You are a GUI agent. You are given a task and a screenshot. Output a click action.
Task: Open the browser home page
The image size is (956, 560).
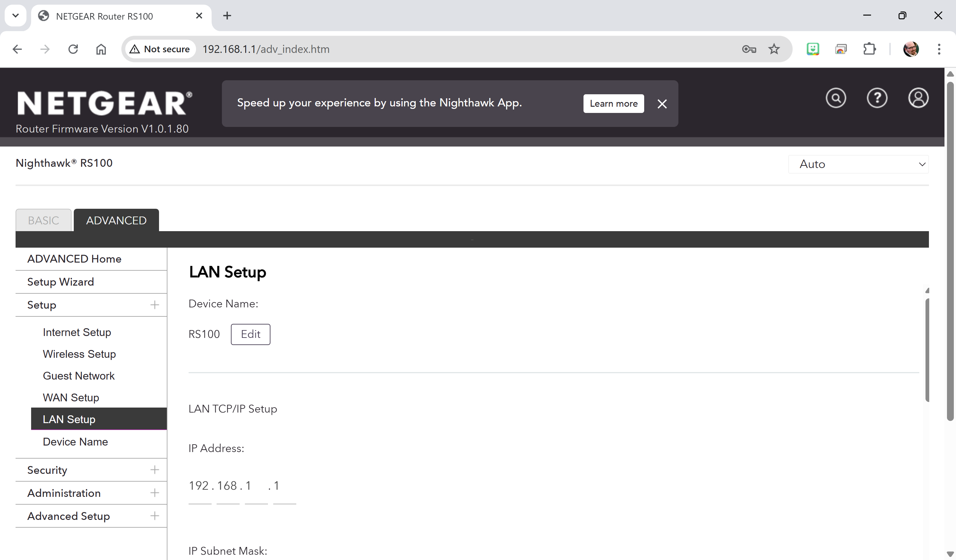pos(101,49)
